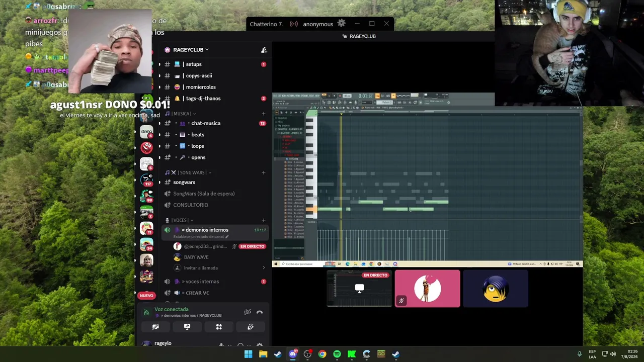This screenshot has width=644, height=362.
Task: Open the Joker-face server icon
Action: point(146,260)
